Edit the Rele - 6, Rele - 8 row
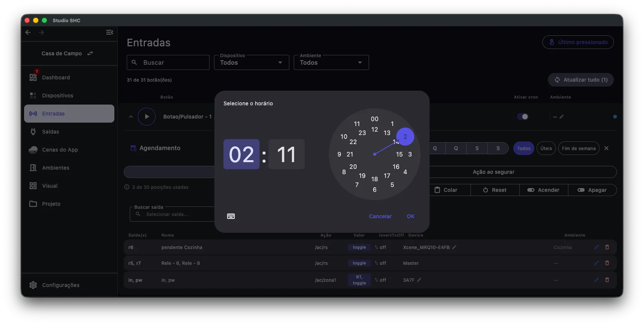Screen dimensions: 644x325 596,263
